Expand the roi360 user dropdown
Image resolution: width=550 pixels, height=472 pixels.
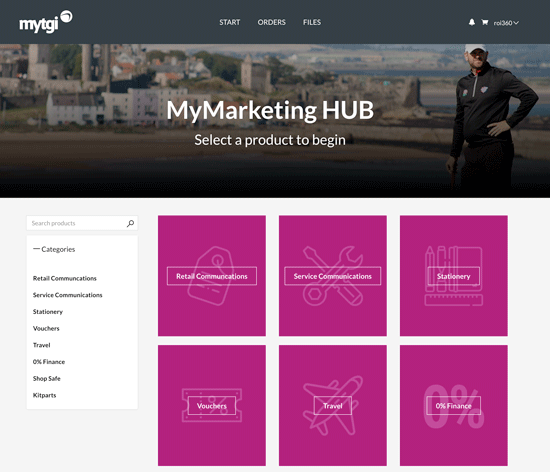click(x=506, y=23)
